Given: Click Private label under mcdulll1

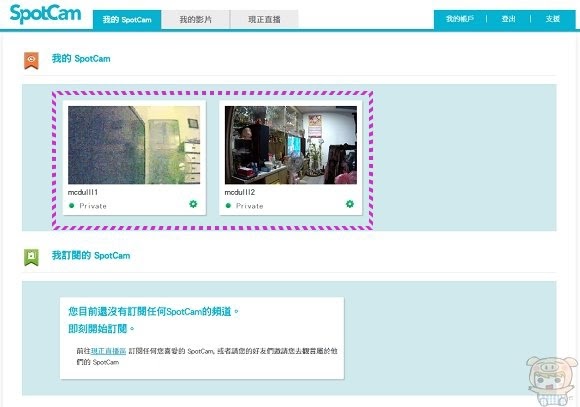Looking at the screenshot, I should click(93, 206).
